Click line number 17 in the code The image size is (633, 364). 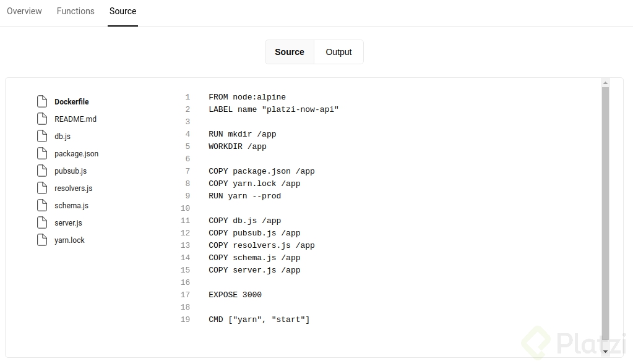click(185, 295)
